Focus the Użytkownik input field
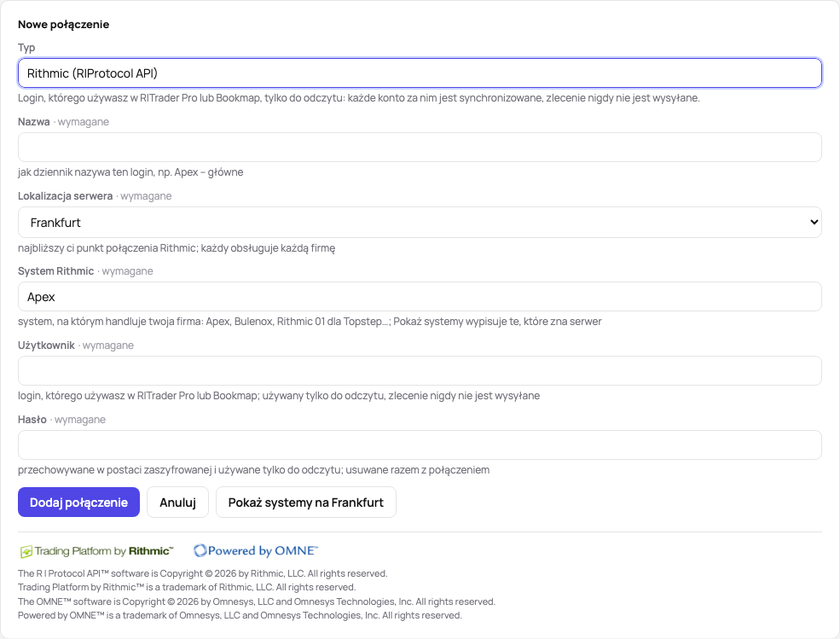The image size is (840, 639). coord(420,371)
